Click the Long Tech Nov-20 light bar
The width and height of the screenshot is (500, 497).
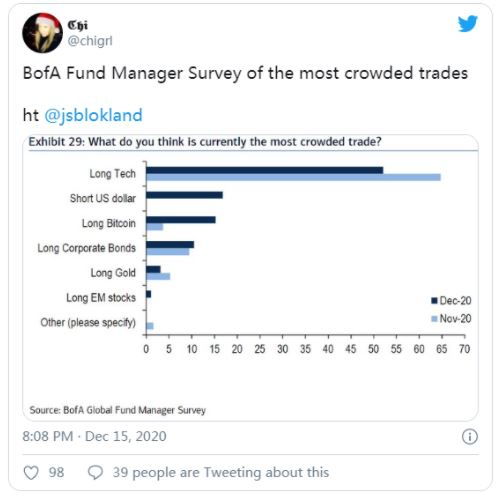293,177
